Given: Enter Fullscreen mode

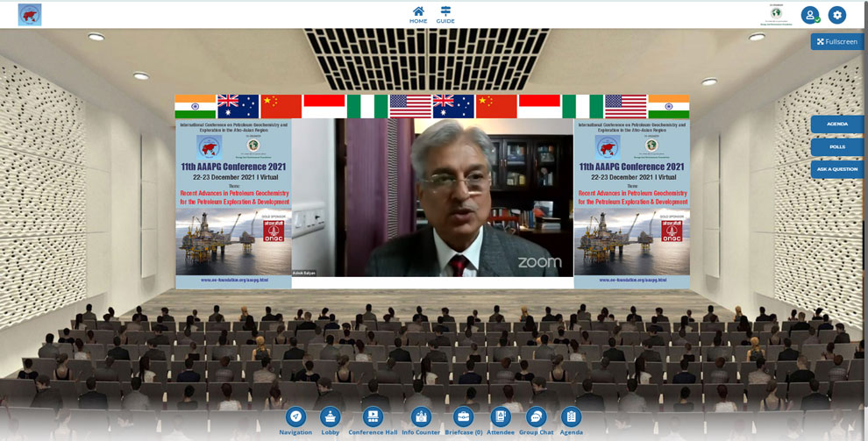Looking at the screenshot, I should (837, 41).
